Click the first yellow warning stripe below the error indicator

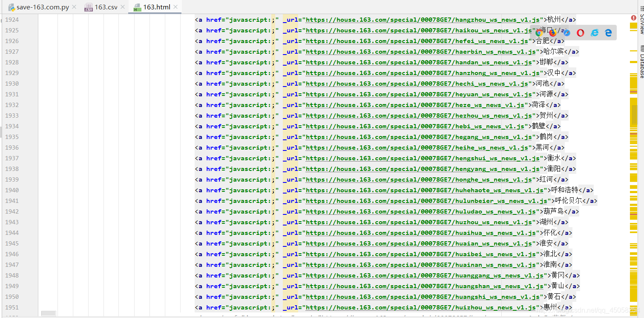pyautogui.click(x=634, y=26)
